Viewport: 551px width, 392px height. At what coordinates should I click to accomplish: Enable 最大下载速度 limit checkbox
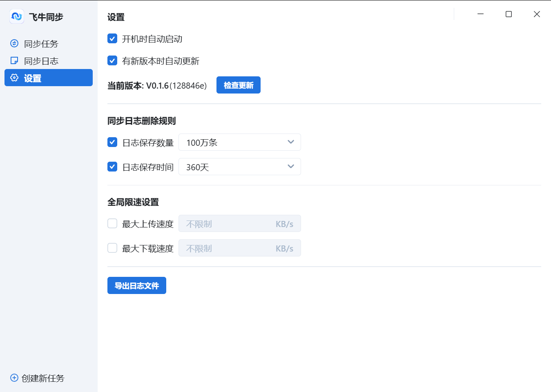pos(112,248)
